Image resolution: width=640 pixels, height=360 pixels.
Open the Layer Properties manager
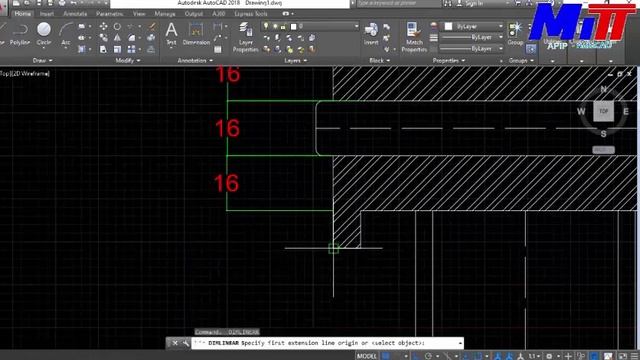(x=245, y=37)
